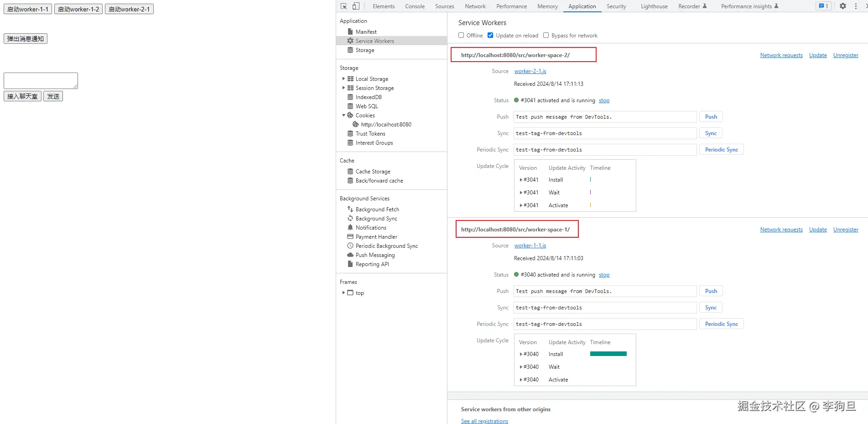Click the top frame window icon

tap(350, 293)
